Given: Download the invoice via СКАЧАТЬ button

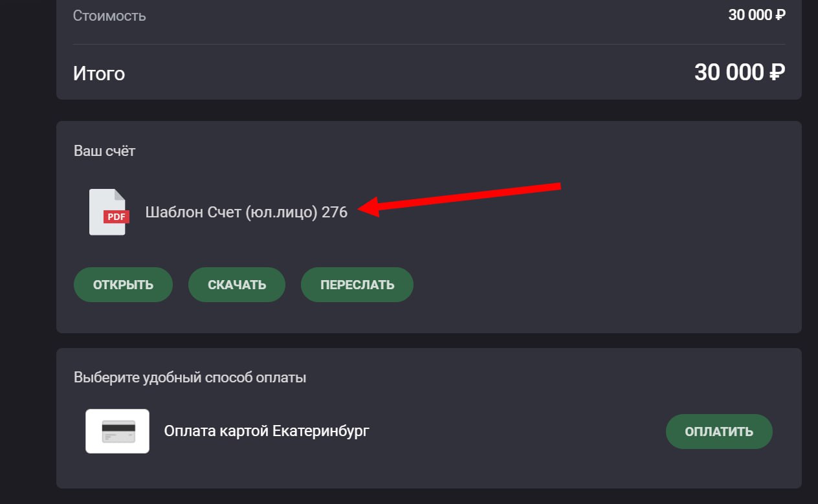Looking at the screenshot, I should pos(237,285).
